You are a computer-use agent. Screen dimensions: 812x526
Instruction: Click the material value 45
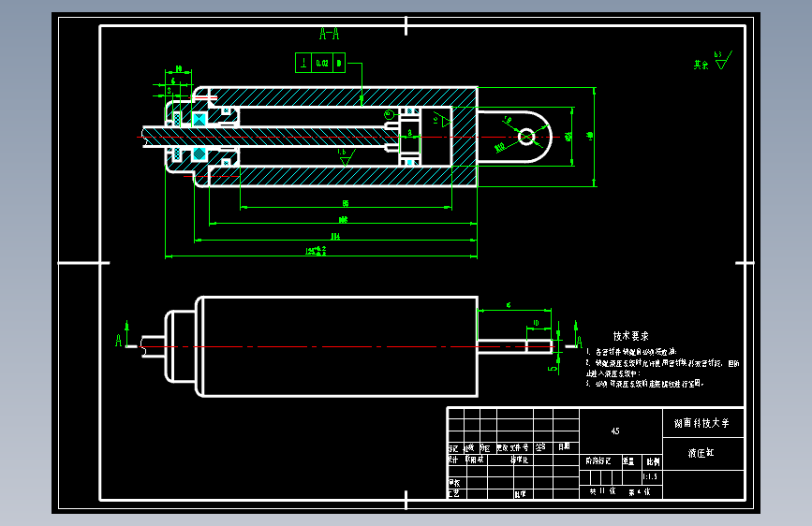[x=615, y=431]
